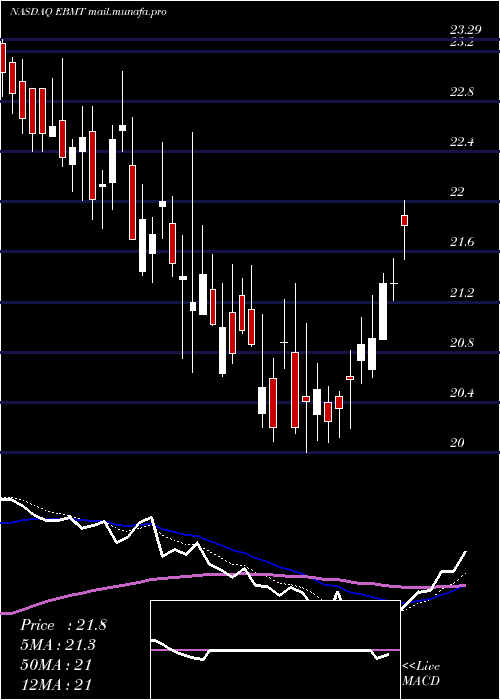Viewport: 500px width, 700px height.
Task: Click the latest red candlestick near 21.8
Action: click(x=405, y=221)
